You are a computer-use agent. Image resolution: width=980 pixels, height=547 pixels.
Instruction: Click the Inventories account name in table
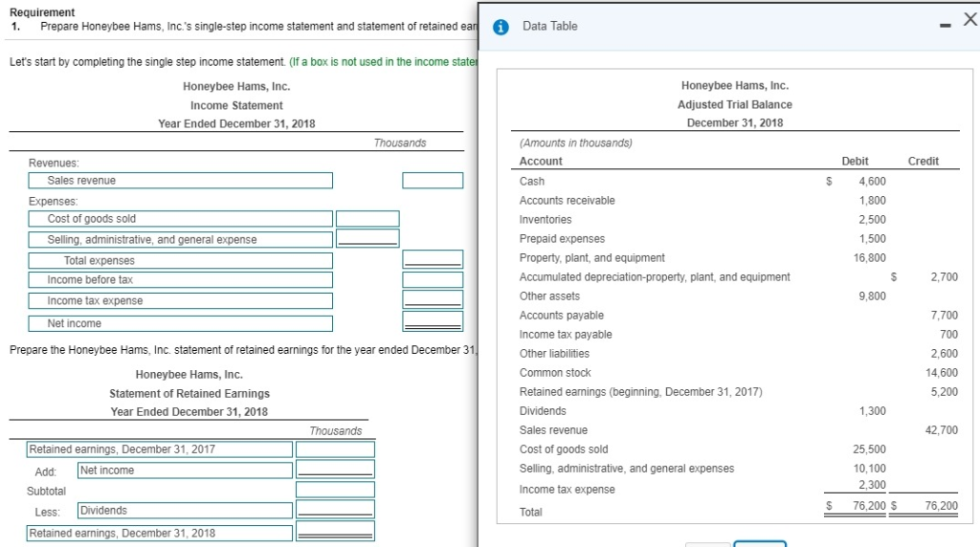(x=545, y=220)
